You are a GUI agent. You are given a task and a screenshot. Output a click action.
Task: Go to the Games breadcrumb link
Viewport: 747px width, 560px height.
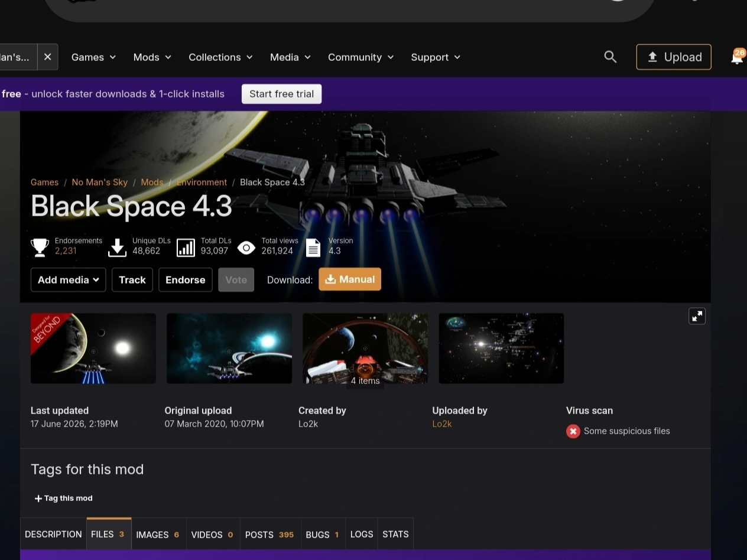coord(45,182)
